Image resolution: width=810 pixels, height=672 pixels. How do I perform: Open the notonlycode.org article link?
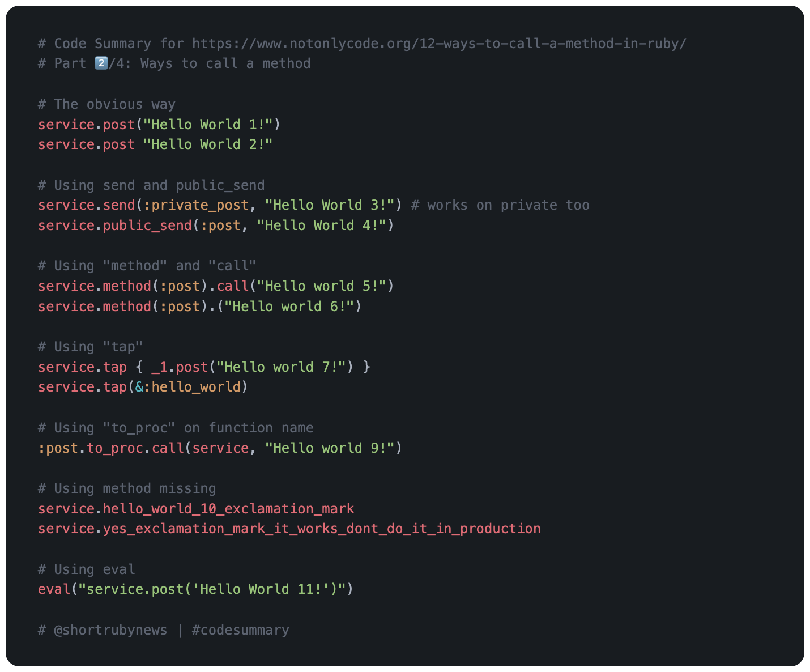click(436, 43)
